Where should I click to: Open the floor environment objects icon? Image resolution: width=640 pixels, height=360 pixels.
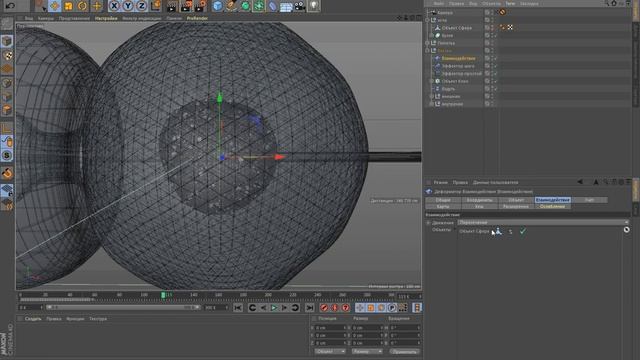(286, 6)
